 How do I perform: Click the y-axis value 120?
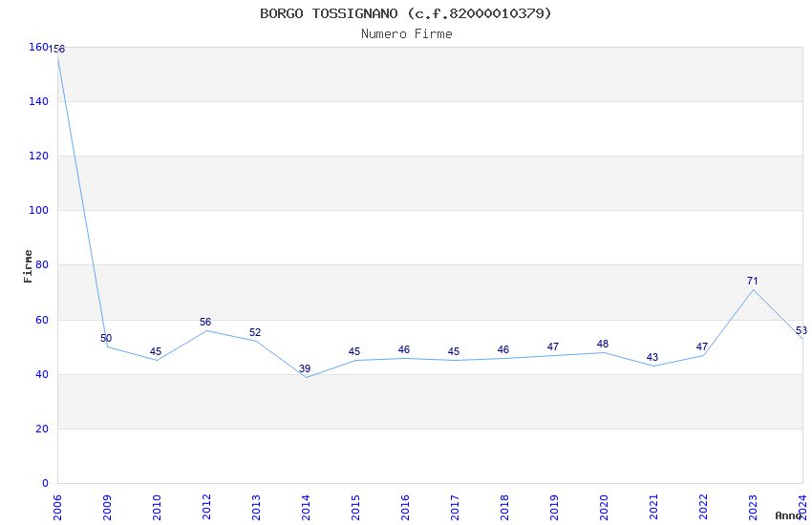pos(39,156)
